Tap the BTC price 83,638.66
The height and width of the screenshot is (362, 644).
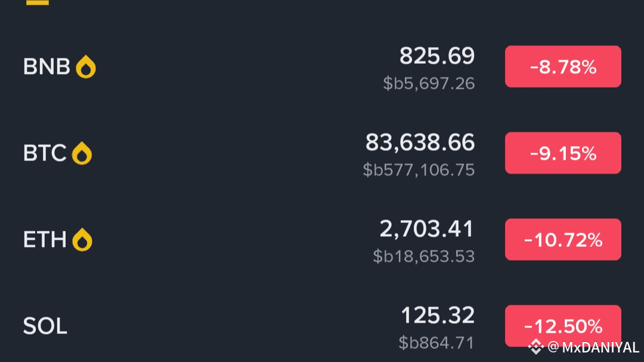coord(420,143)
